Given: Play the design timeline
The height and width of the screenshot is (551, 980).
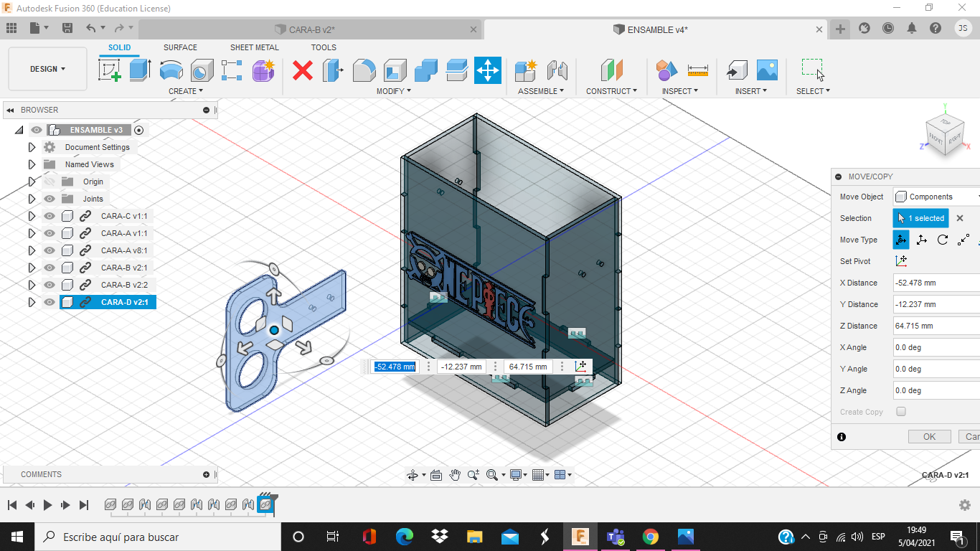Looking at the screenshot, I should click(x=47, y=505).
